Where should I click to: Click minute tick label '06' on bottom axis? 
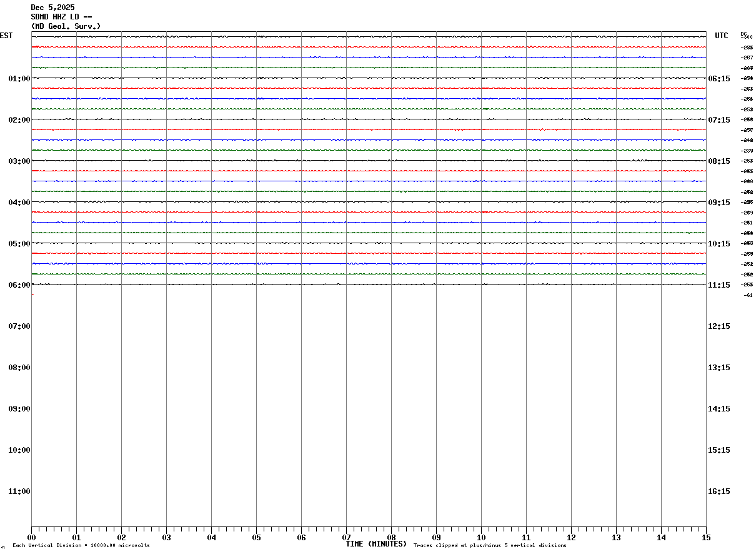[301, 537]
